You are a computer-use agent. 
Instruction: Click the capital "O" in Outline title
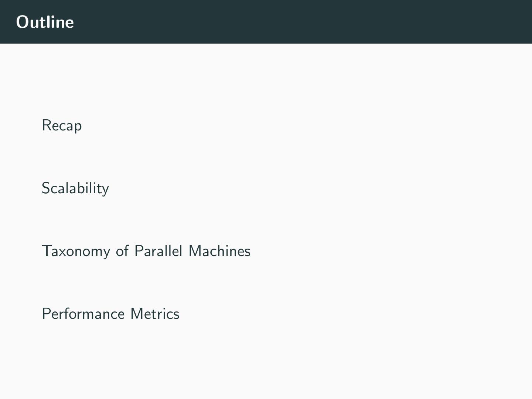pyautogui.click(x=22, y=22)
